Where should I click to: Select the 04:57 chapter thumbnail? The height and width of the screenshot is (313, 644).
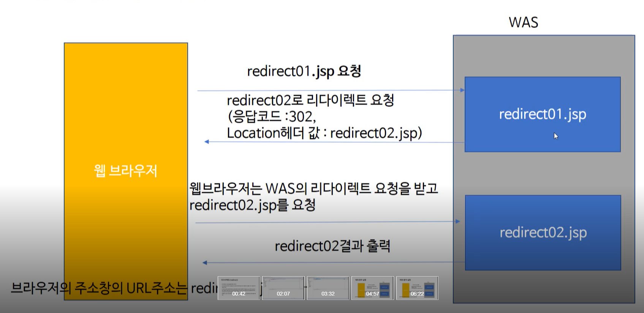click(372, 288)
